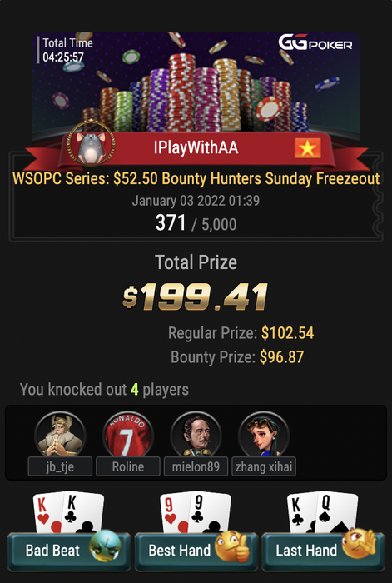Screen dimensions: 392x583
Task: Select zhang xihai's avatar
Action: 264,435
